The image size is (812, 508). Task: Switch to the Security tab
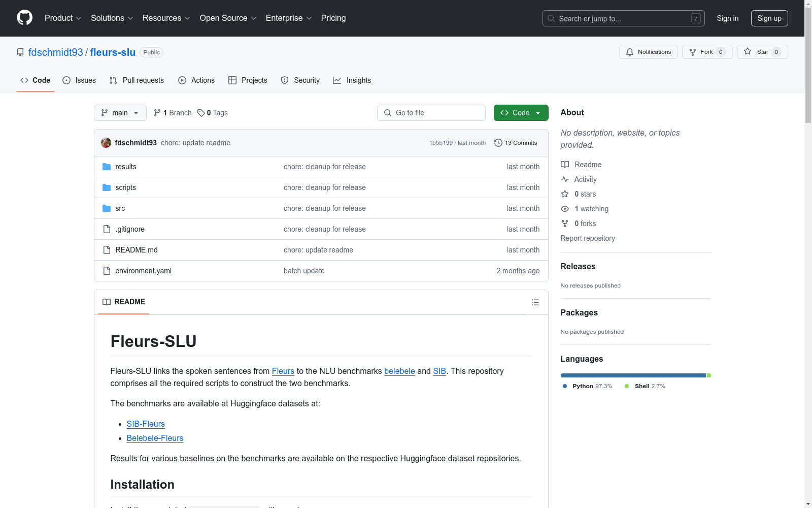point(300,80)
